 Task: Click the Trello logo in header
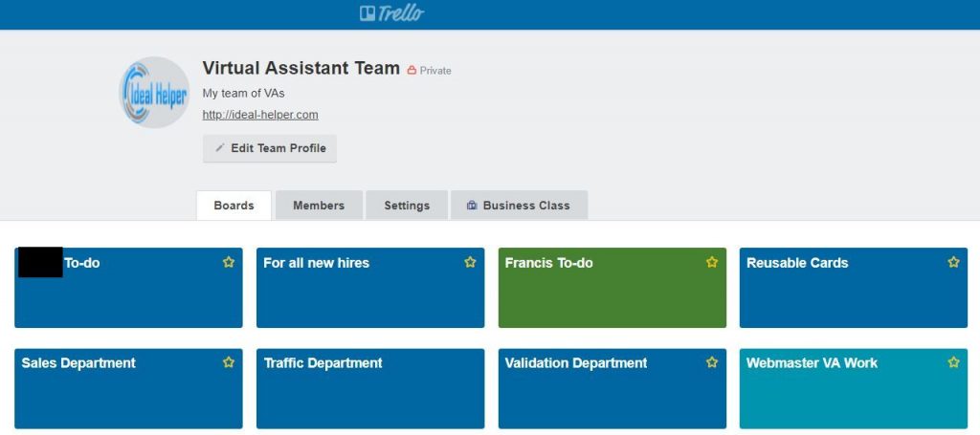pyautogui.click(x=391, y=13)
